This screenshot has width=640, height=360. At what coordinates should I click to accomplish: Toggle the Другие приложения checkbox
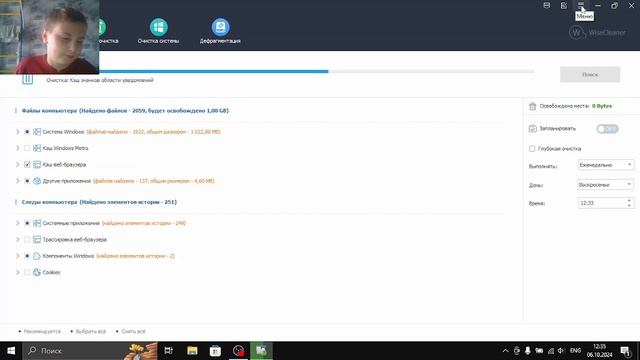27,181
